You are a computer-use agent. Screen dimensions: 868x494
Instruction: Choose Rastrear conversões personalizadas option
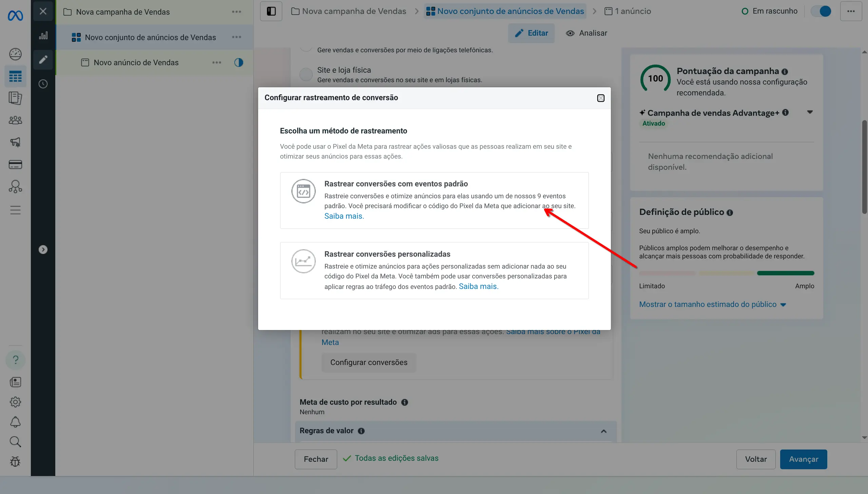tap(434, 271)
